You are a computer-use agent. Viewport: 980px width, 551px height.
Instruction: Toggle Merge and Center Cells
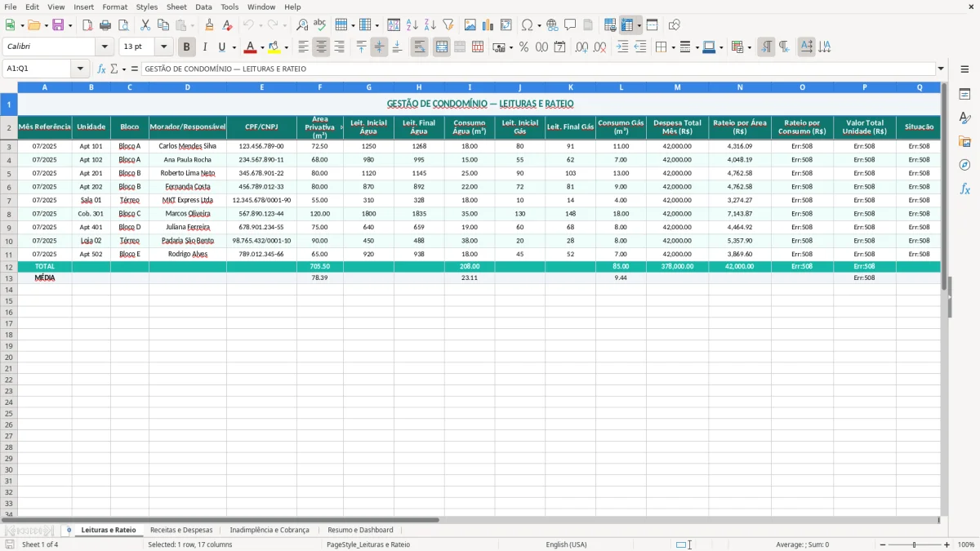(442, 47)
